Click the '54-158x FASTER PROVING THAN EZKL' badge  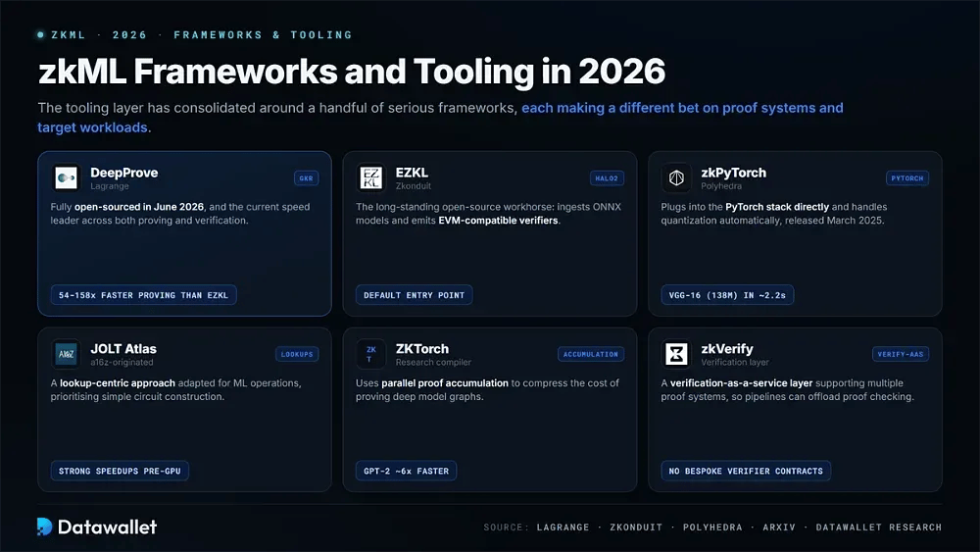click(143, 295)
